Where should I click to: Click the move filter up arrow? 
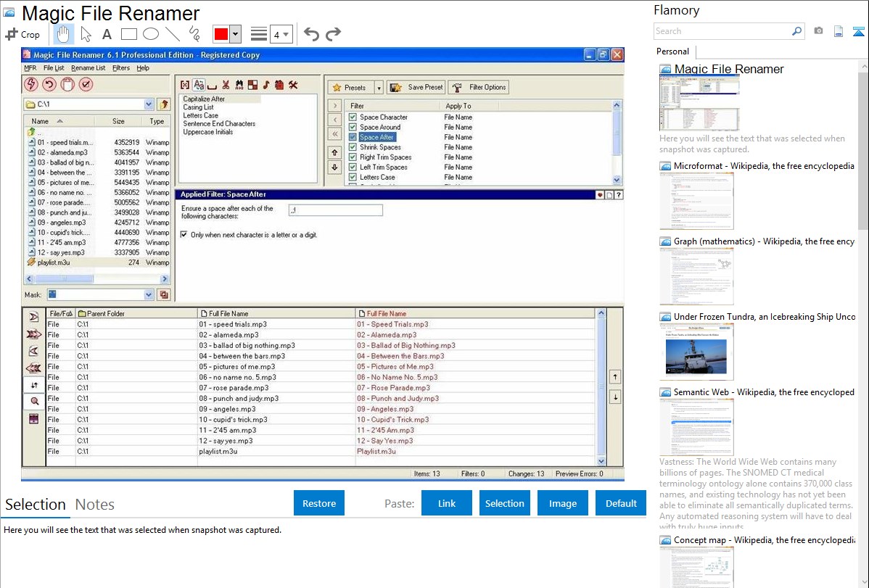pyautogui.click(x=334, y=152)
